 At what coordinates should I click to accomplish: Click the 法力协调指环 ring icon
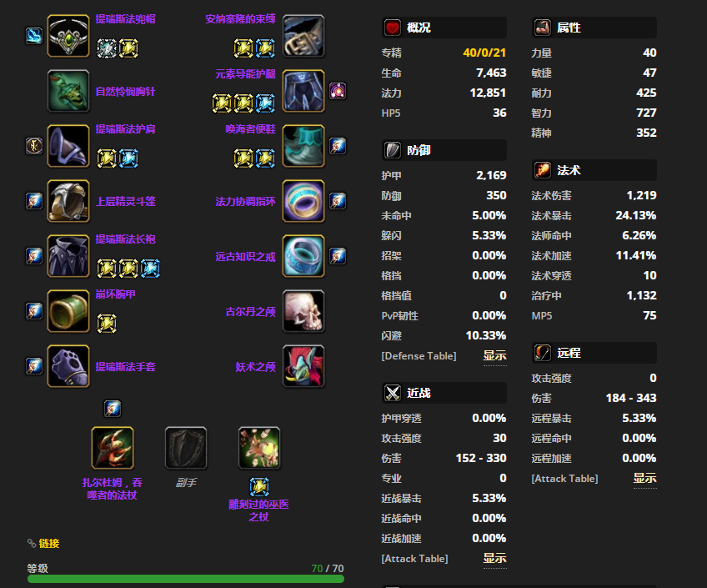303,201
